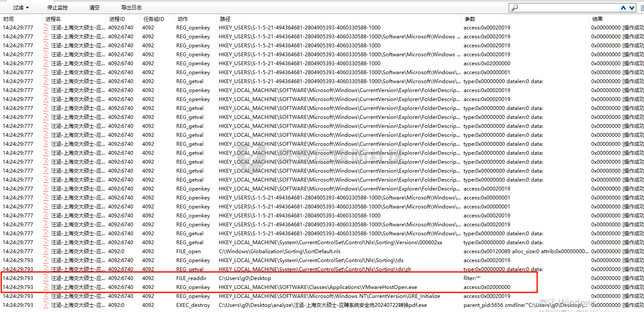Click the PDF icon in EXEC_destroy row
This screenshot has width=644, height=312.
click(x=46, y=305)
